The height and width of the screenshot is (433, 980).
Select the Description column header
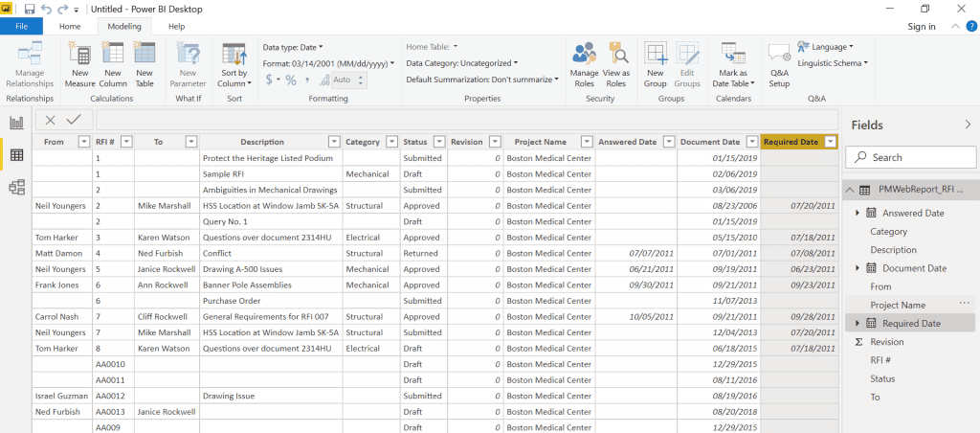pos(262,142)
